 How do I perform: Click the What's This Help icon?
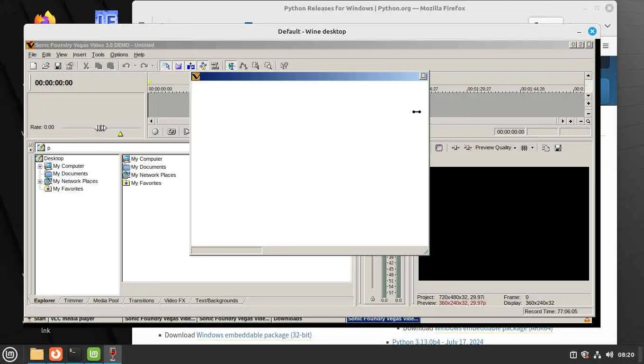pos(284,66)
